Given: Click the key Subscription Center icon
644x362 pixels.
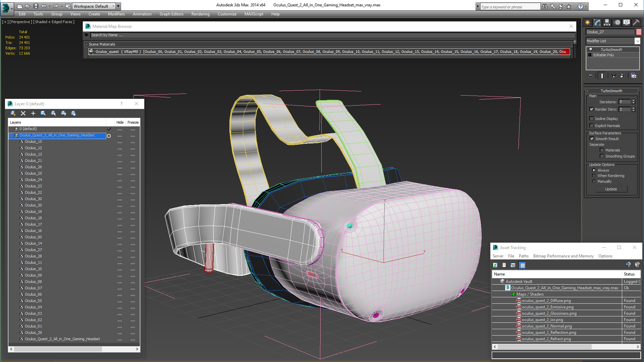Looking at the screenshot, I should click(x=552, y=6).
